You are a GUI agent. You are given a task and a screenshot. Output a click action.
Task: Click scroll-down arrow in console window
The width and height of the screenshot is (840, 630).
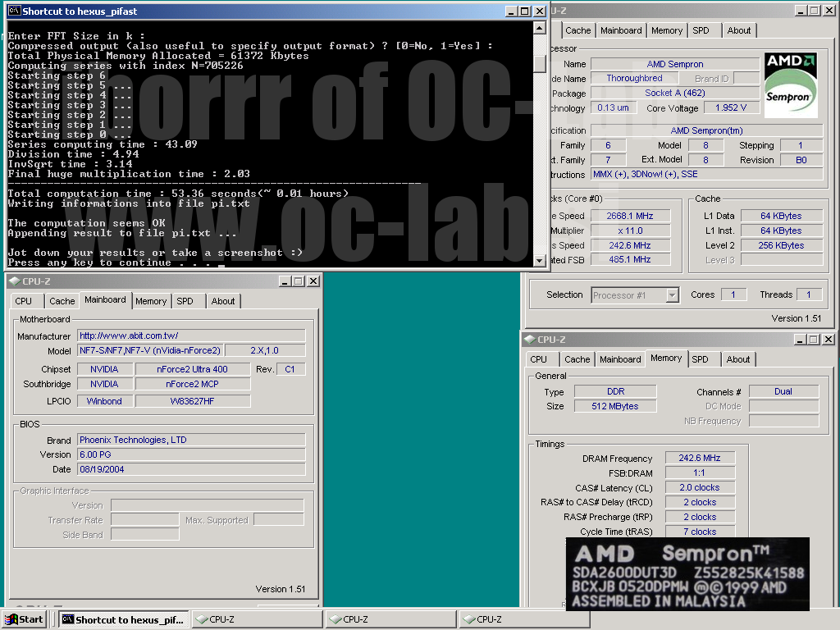pos(540,261)
